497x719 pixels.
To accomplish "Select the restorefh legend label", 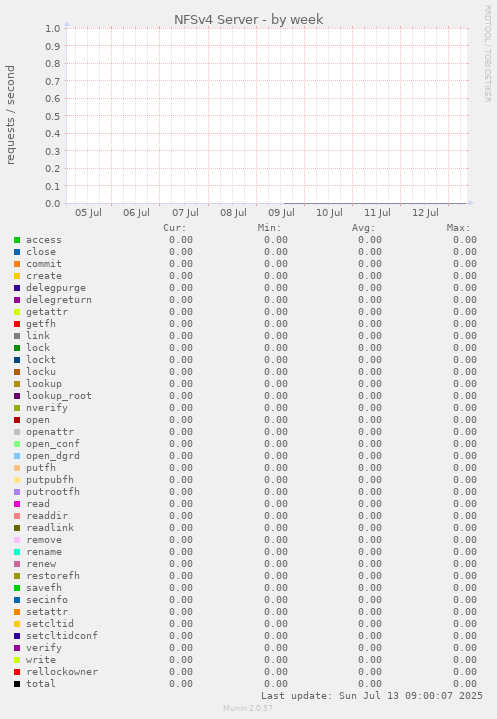I will coord(53,576).
